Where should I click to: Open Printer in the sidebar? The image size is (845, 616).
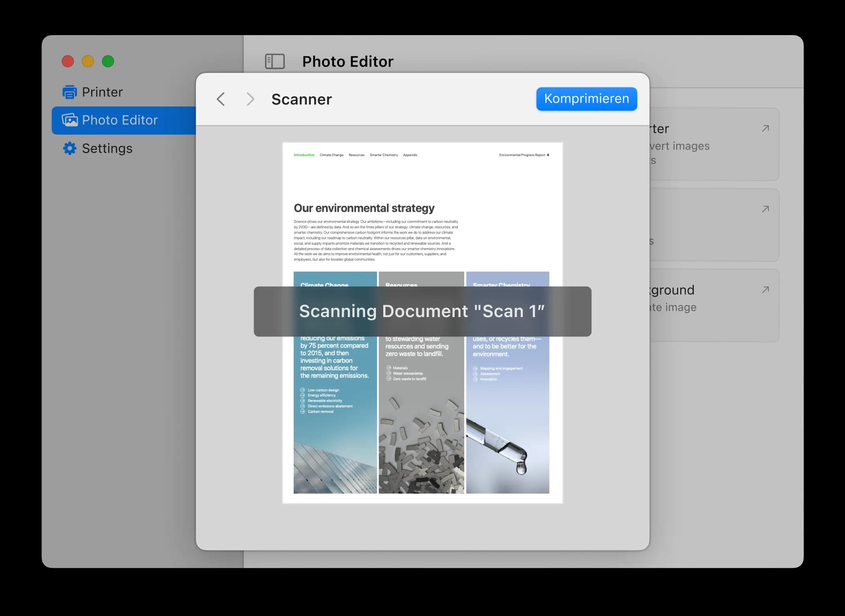point(124,92)
